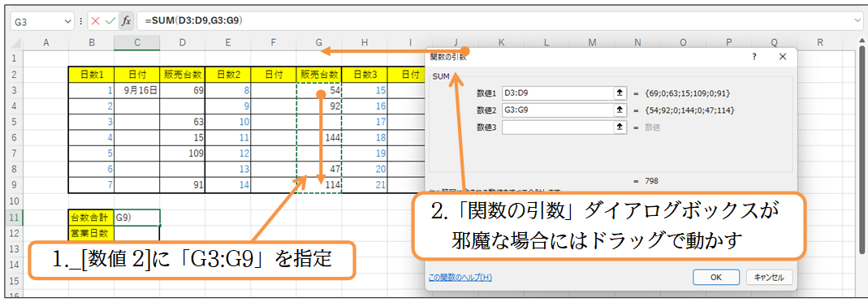Open the この関数のヘルプ(H) link

[x=460, y=277]
